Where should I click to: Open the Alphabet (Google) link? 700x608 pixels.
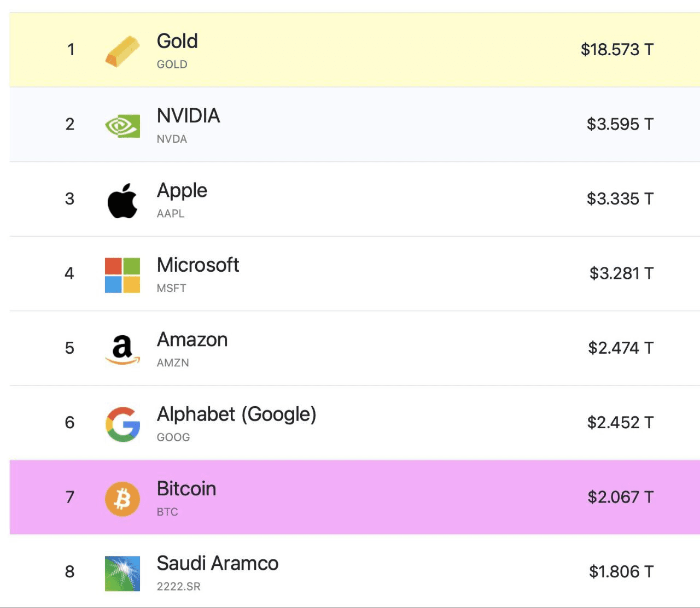(x=237, y=414)
